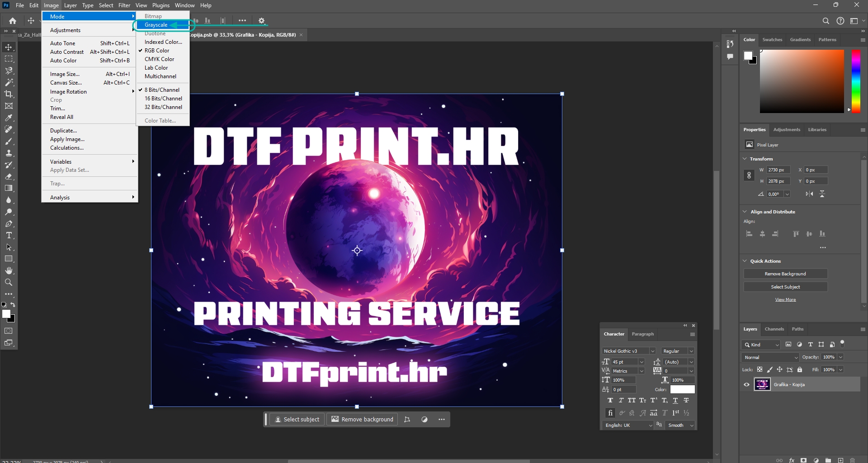The image size is (868, 463).
Task: Toggle link between width and height
Action: coord(749,175)
